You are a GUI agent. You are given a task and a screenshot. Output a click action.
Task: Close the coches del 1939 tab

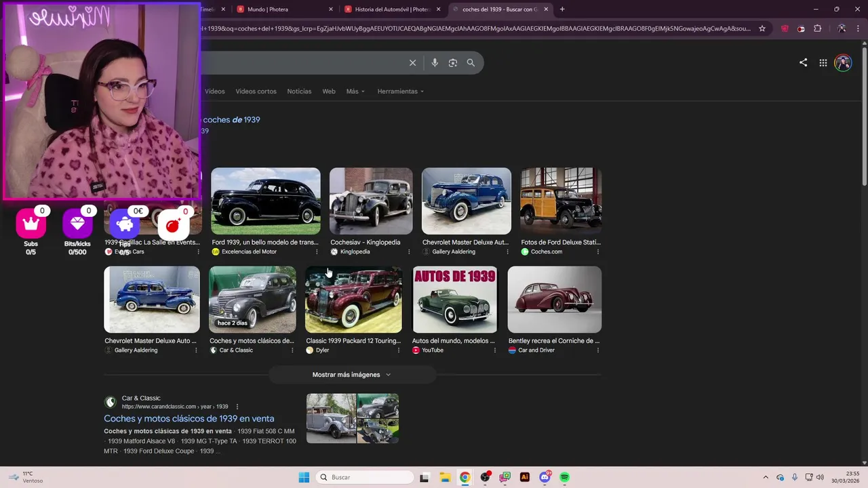pyautogui.click(x=546, y=9)
